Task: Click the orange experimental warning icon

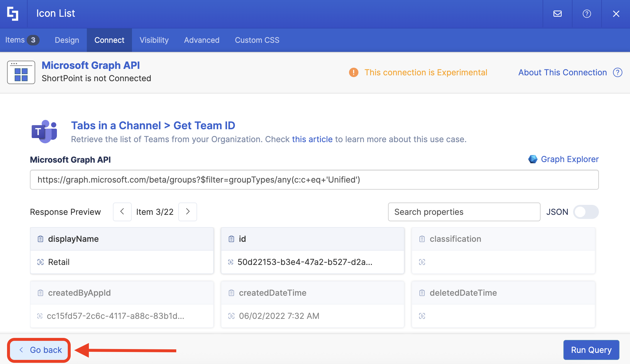Action: (x=353, y=72)
